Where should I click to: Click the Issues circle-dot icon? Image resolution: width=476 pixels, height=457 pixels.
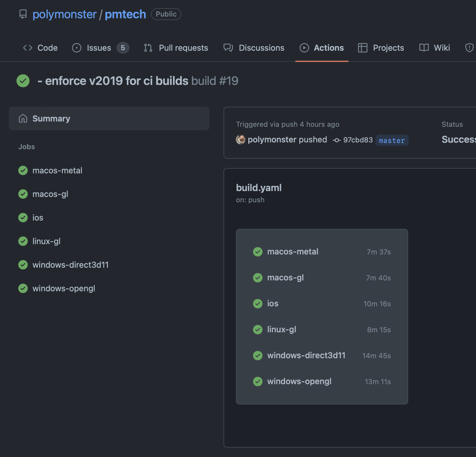pos(77,48)
